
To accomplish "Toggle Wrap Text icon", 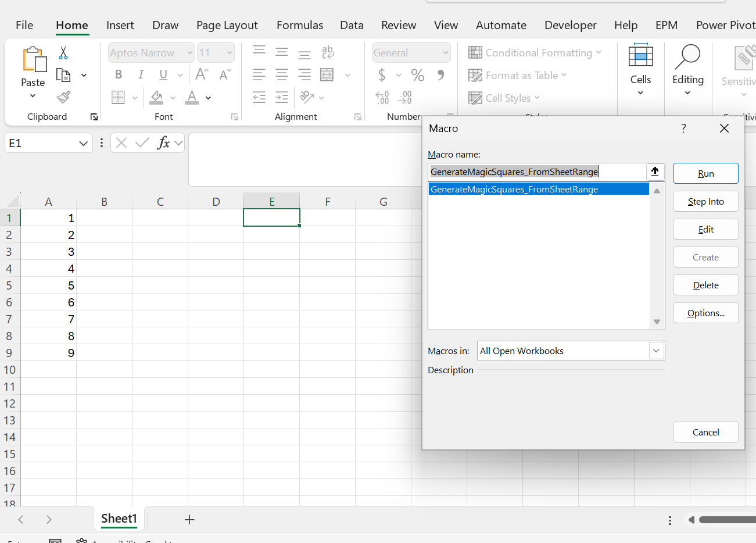I will pyautogui.click(x=328, y=52).
